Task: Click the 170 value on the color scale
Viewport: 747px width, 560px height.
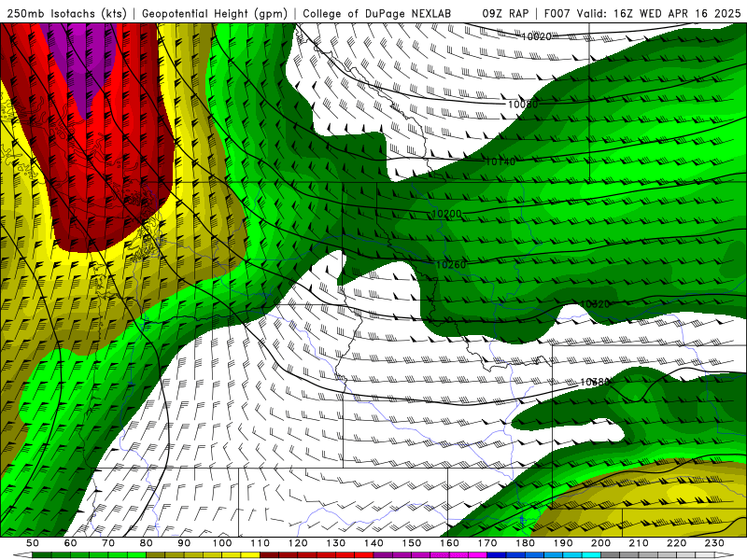Action: pyautogui.click(x=487, y=543)
